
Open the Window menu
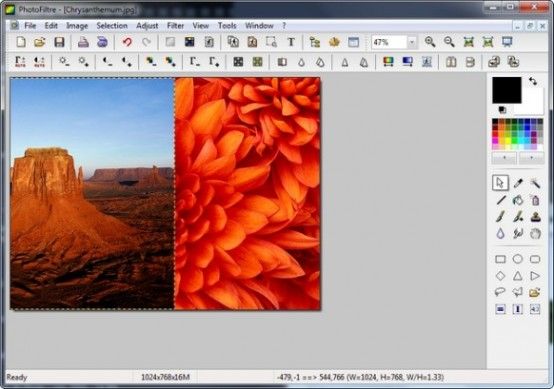[x=259, y=26]
